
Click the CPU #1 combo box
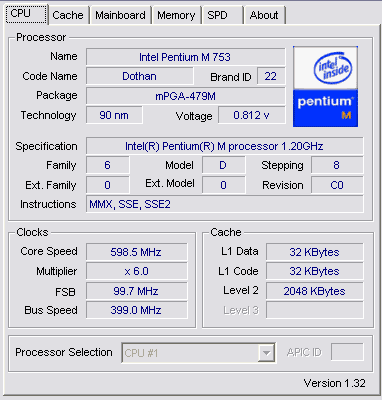pyautogui.click(x=198, y=353)
